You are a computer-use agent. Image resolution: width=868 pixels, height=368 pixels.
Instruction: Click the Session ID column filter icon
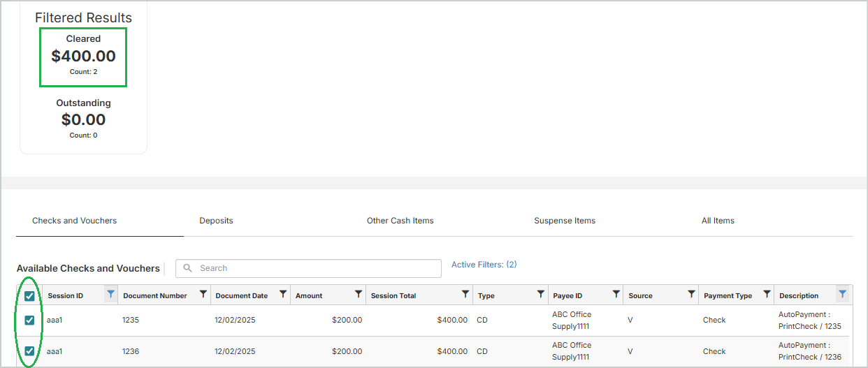(x=110, y=295)
